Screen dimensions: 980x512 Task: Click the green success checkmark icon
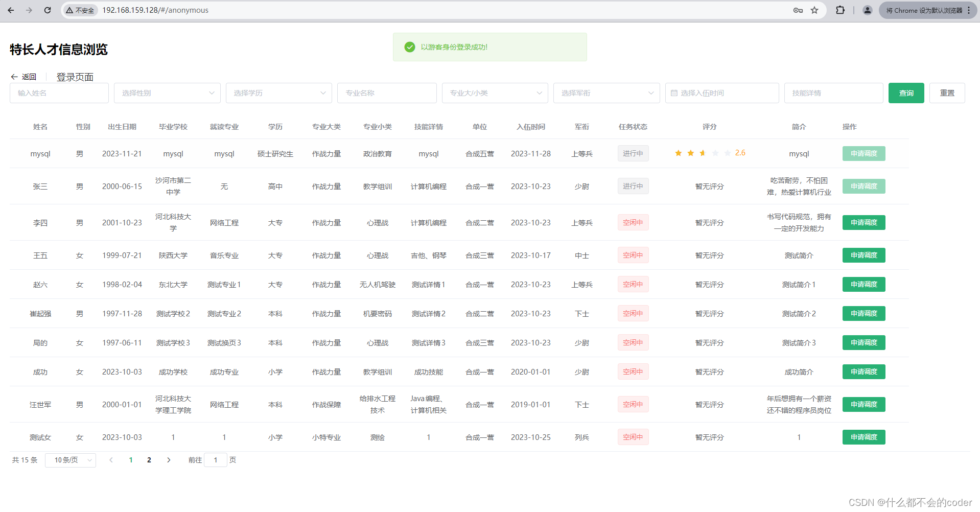coord(410,47)
